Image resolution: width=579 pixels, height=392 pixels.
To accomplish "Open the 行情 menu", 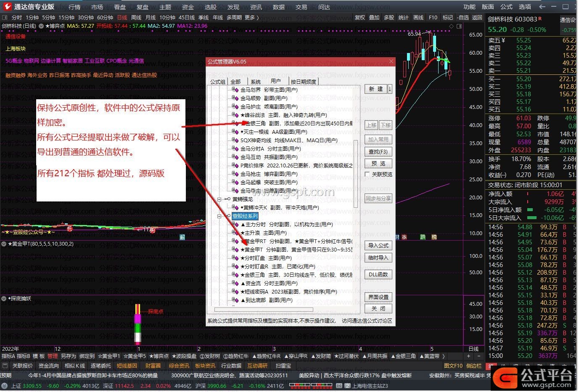I will pos(74,7).
